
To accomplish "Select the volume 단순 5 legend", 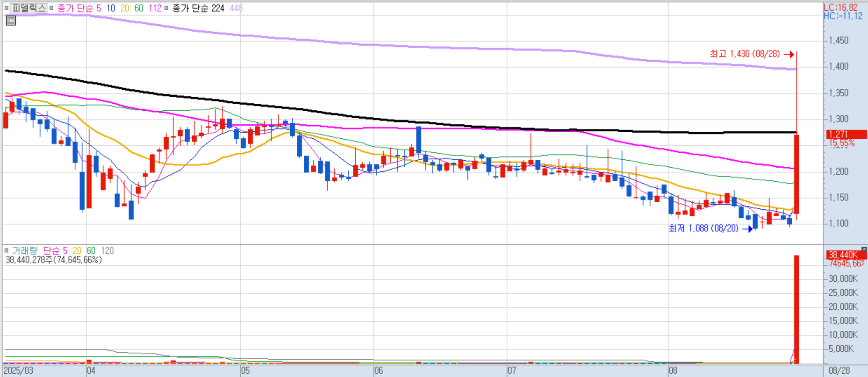I will coord(55,250).
